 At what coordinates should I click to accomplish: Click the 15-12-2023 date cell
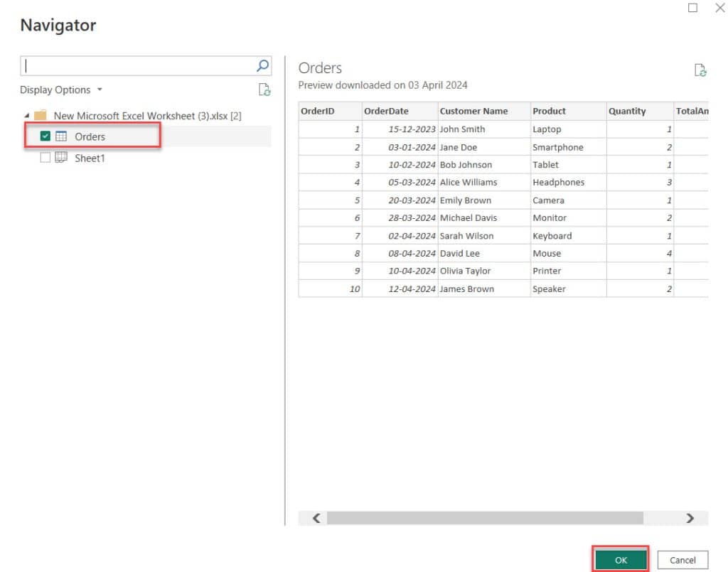pyautogui.click(x=400, y=129)
